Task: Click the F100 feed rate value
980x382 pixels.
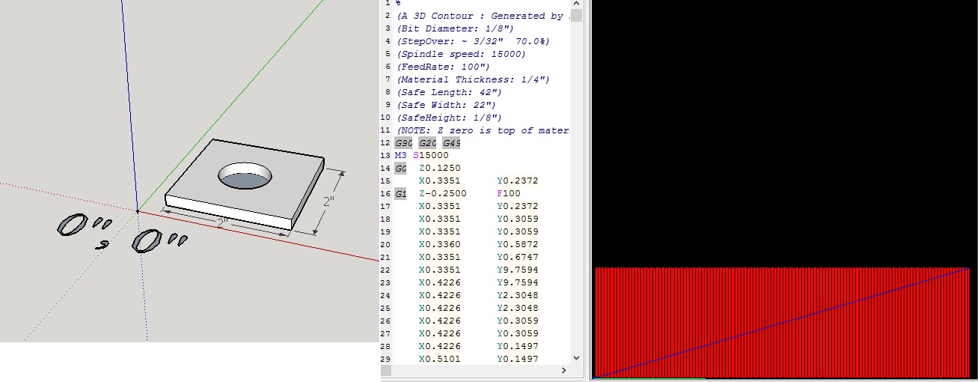Action: point(509,194)
